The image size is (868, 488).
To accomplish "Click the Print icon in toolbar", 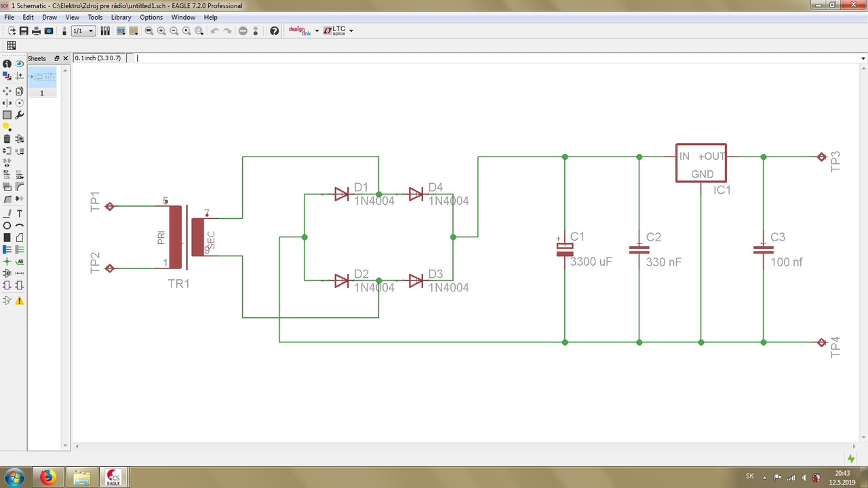I will point(37,31).
